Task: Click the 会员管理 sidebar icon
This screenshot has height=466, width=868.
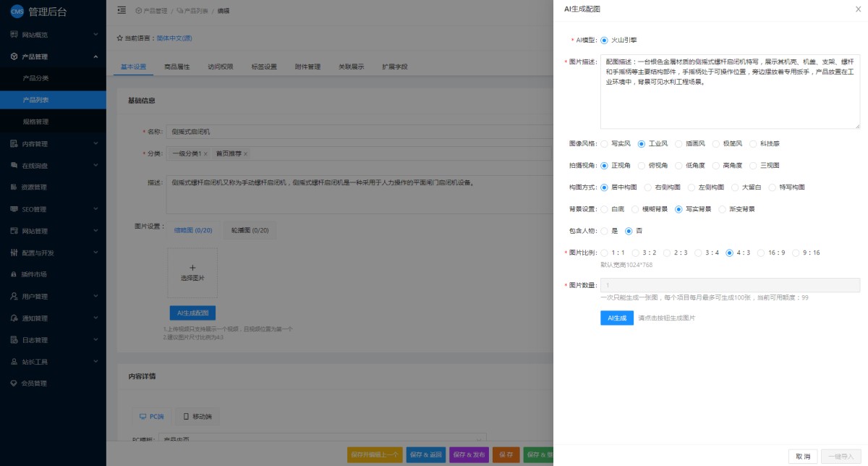Action: (x=14, y=384)
